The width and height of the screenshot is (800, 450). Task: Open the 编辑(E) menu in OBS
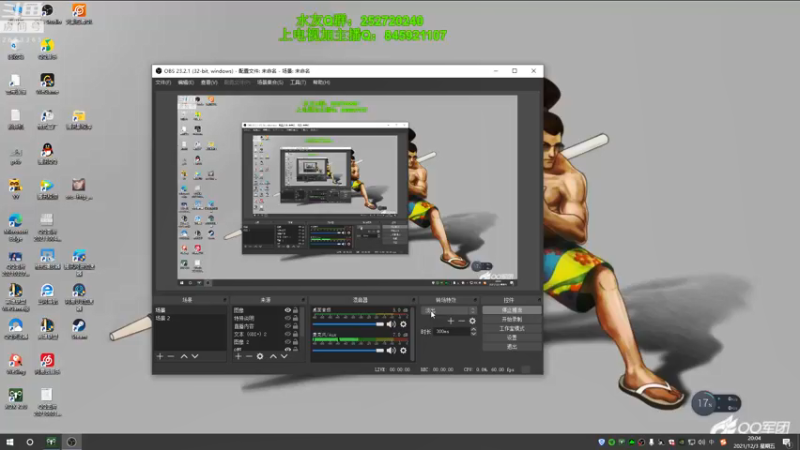(x=186, y=82)
